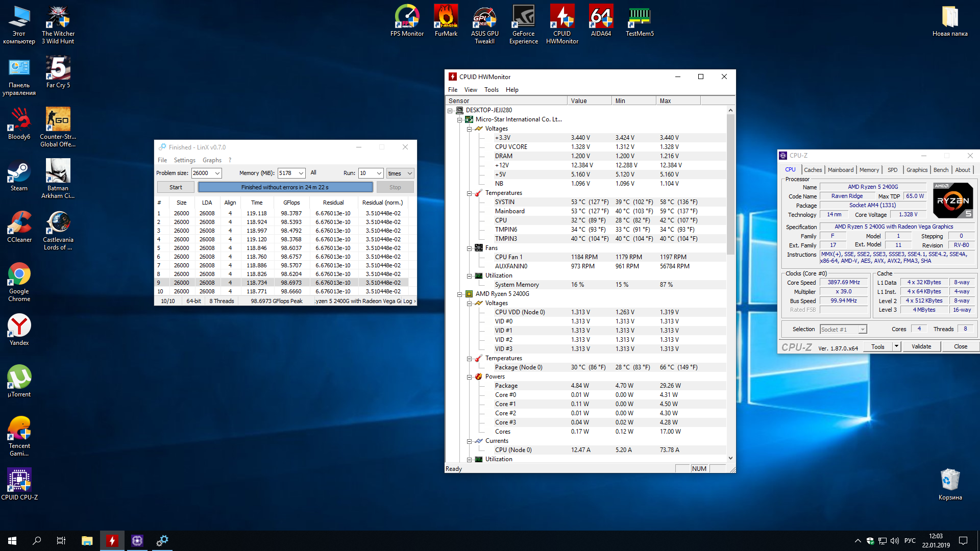Collapse the Voltages node under Micro-Star

click(x=469, y=129)
